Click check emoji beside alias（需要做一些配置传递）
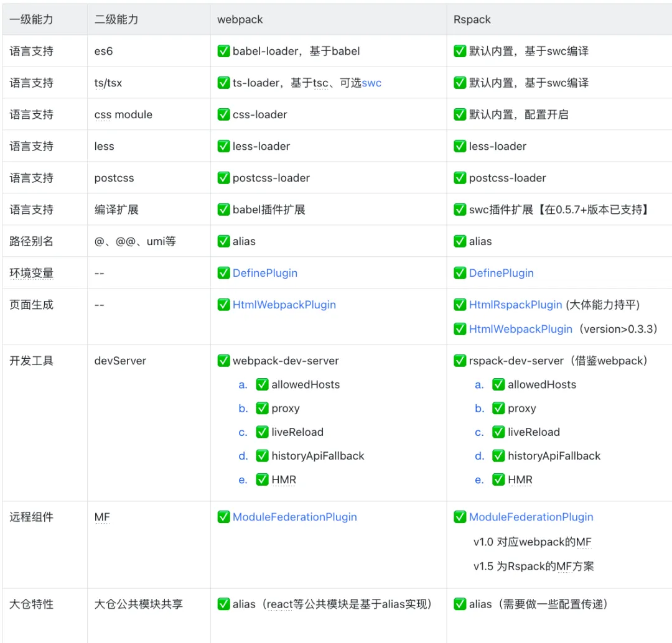672x643 pixels. 460,604
